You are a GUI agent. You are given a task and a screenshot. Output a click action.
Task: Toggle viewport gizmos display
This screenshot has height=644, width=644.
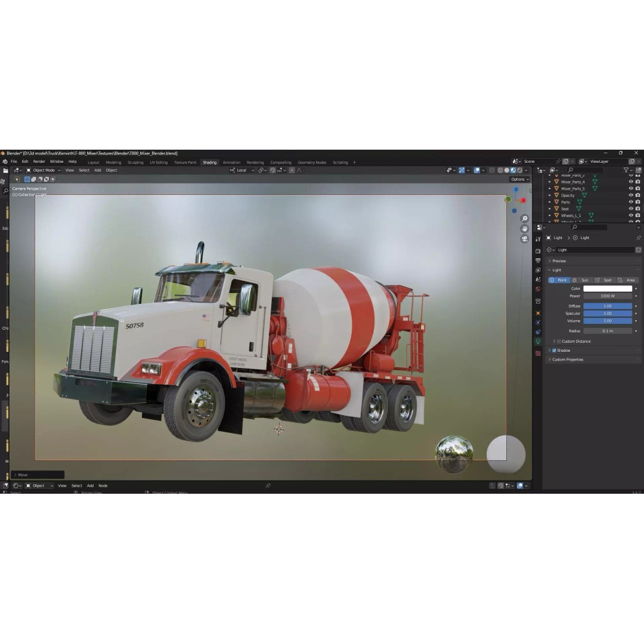point(462,170)
